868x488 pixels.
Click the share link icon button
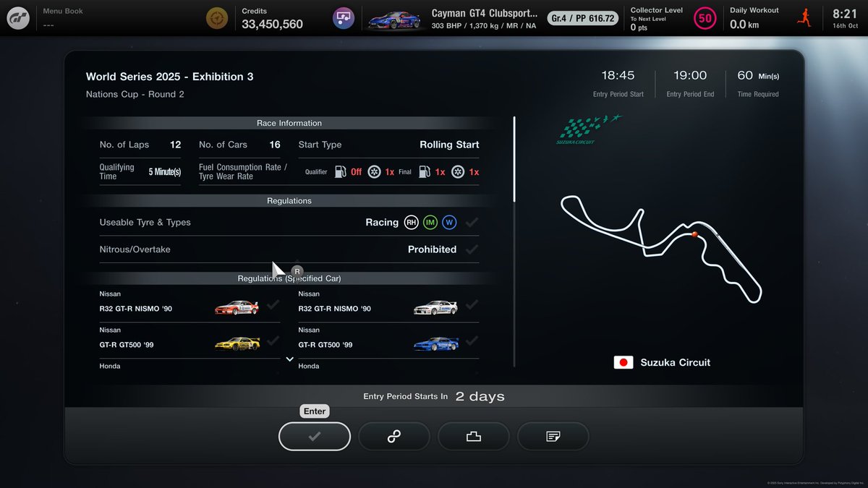click(x=394, y=436)
